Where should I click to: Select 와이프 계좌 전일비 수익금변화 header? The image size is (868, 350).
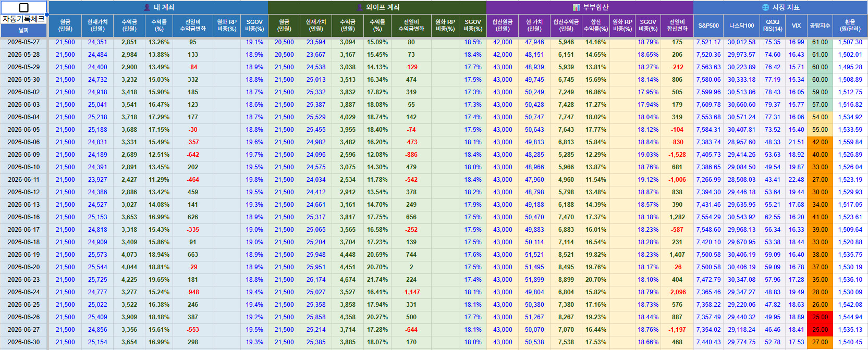[x=411, y=26]
